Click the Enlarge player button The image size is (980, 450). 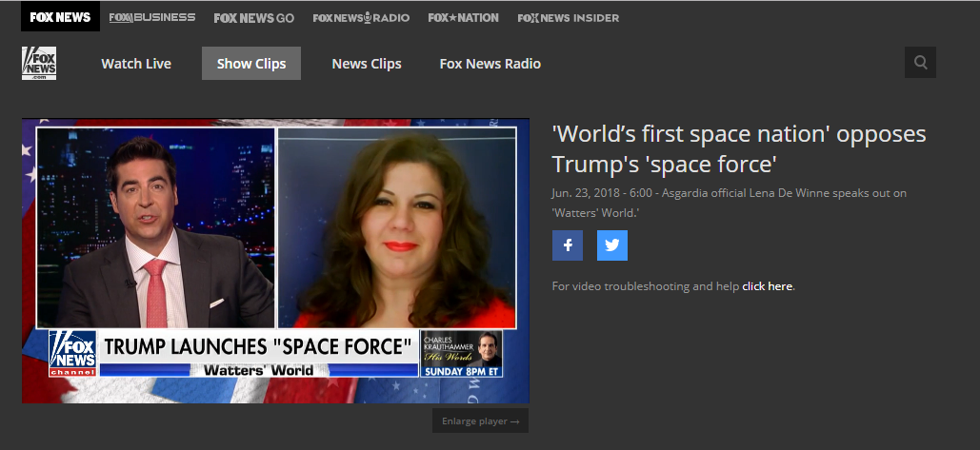[481, 421]
